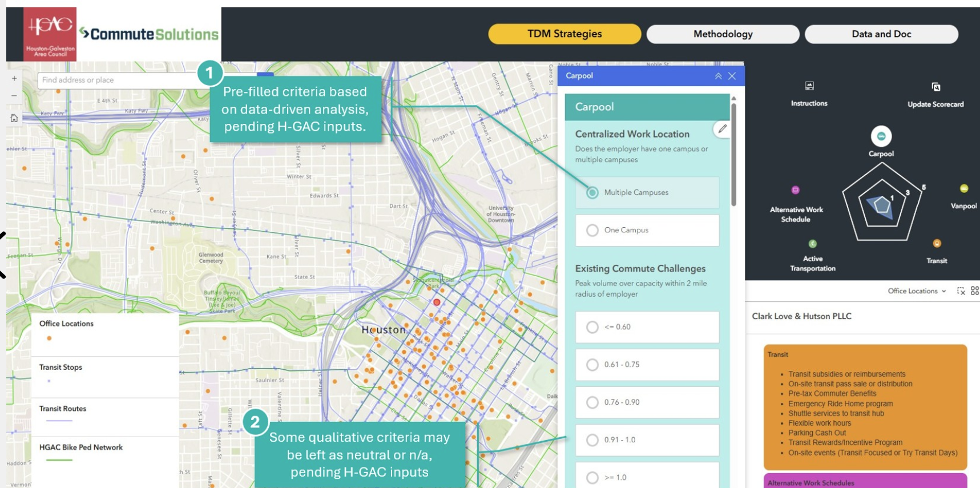Select the Carpool strategy icon

coord(881,136)
